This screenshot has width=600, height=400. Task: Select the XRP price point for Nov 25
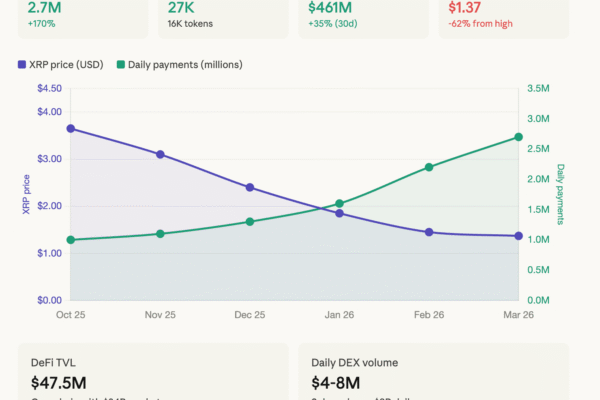[160, 154]
